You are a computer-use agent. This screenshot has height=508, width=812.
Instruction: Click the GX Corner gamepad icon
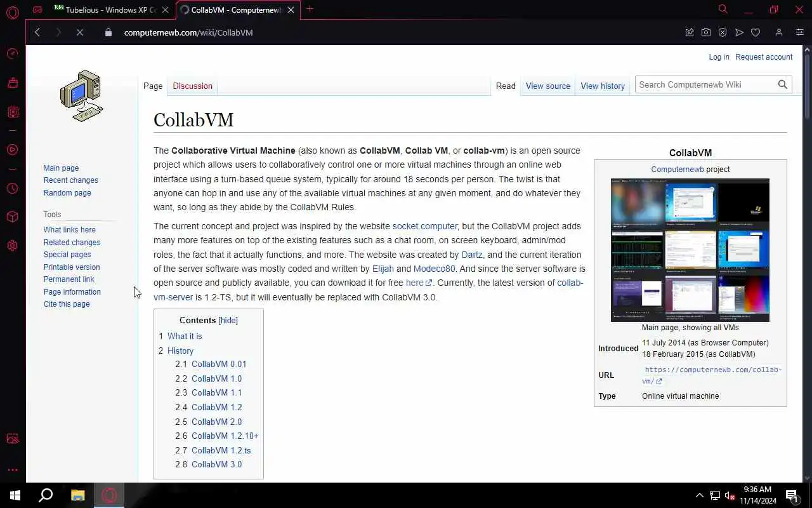tap(38, 10)
